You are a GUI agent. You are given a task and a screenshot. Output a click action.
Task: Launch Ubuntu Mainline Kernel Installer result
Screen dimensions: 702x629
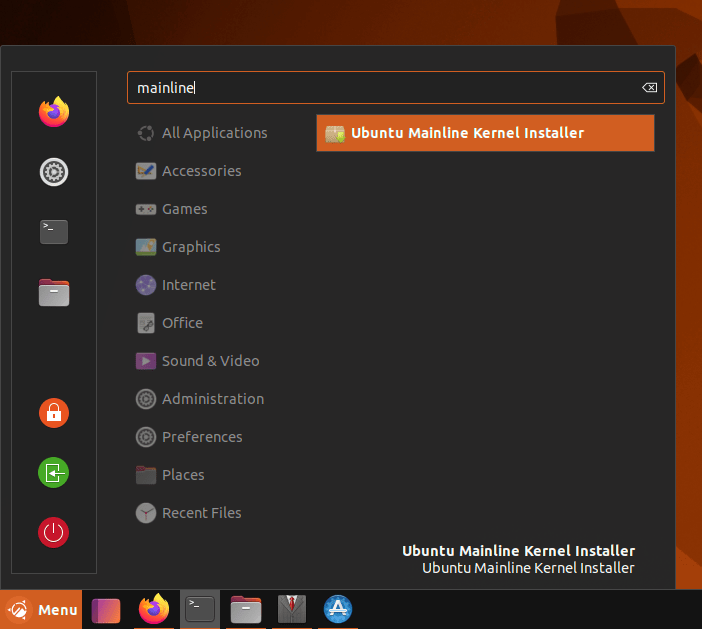click(x=485, y=133)
